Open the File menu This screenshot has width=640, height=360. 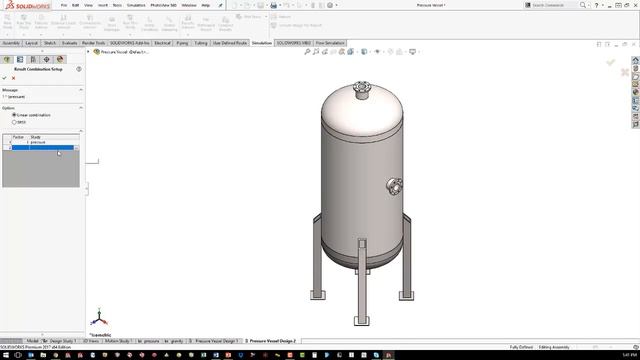pyautogui.click(x=64, y=5)
